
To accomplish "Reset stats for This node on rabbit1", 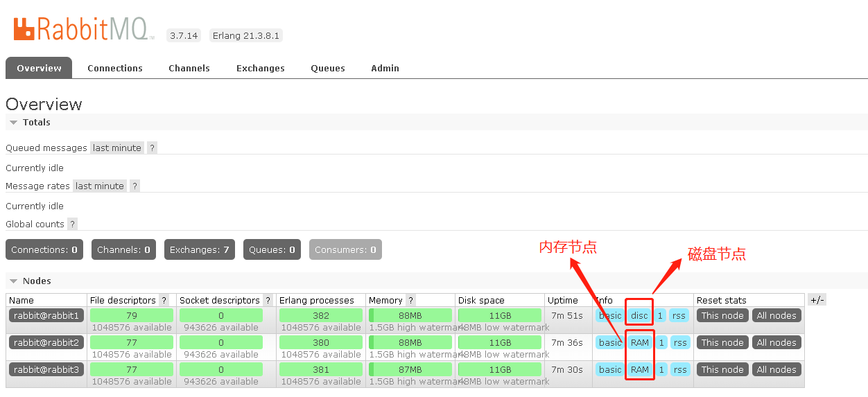I will 722,315.
